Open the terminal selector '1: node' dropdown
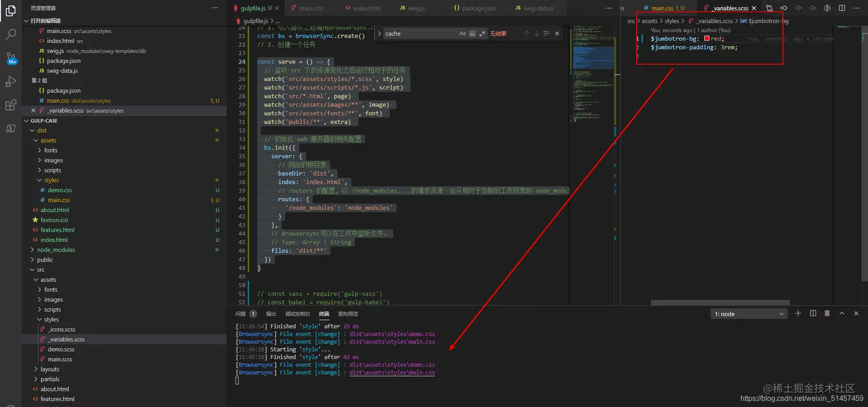This screenshot has height=407, width=868. [x=749, y=314]
